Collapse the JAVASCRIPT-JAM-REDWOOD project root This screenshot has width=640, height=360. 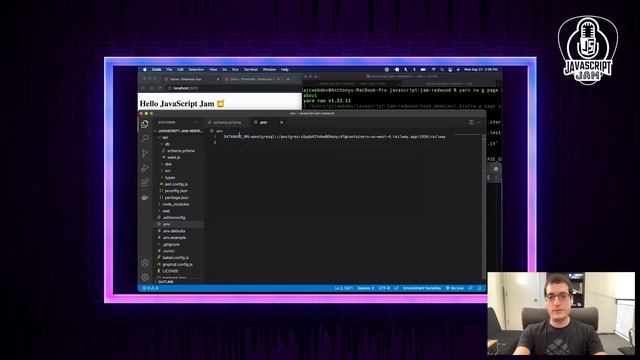point(180,131)
